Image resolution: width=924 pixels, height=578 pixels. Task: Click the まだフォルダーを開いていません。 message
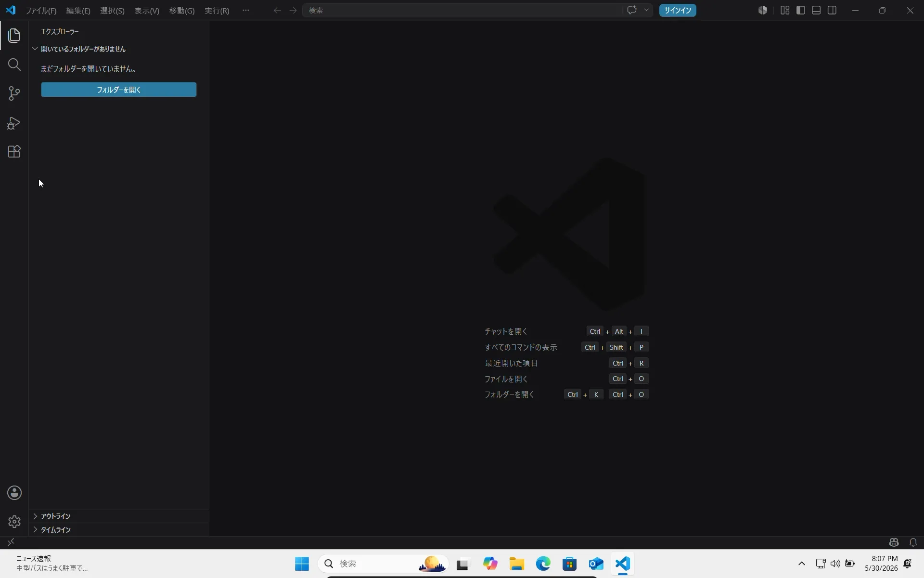click(x=88, y=69)
